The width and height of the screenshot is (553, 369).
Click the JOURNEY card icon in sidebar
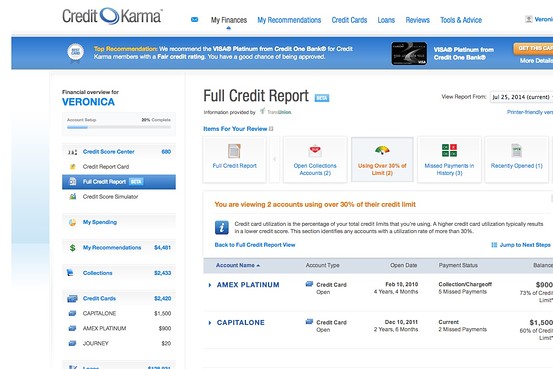click(x=72, y=343)
